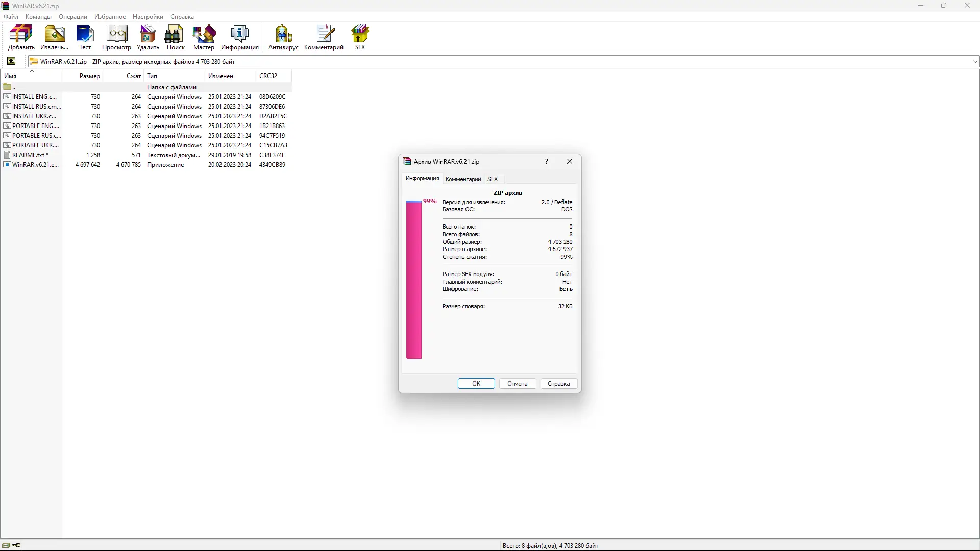Run archive test with Тест icon
Viewport: 980px width, 551px height.
[85, 37]
